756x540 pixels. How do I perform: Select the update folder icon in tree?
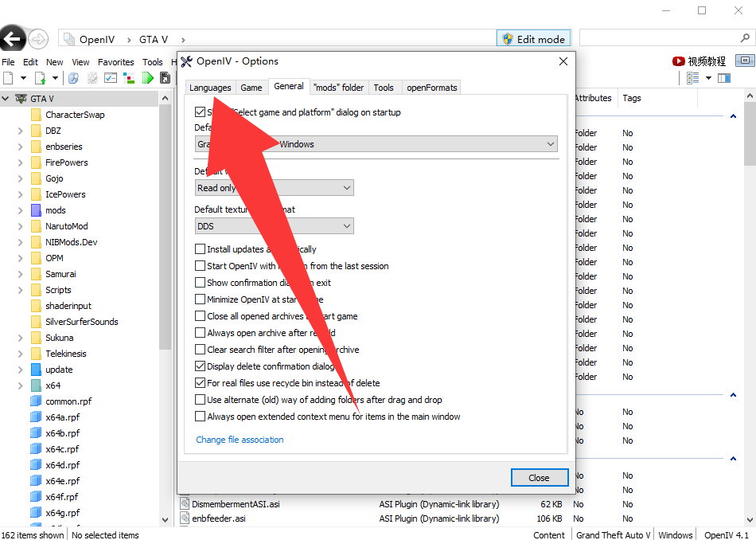coord(36,370)
